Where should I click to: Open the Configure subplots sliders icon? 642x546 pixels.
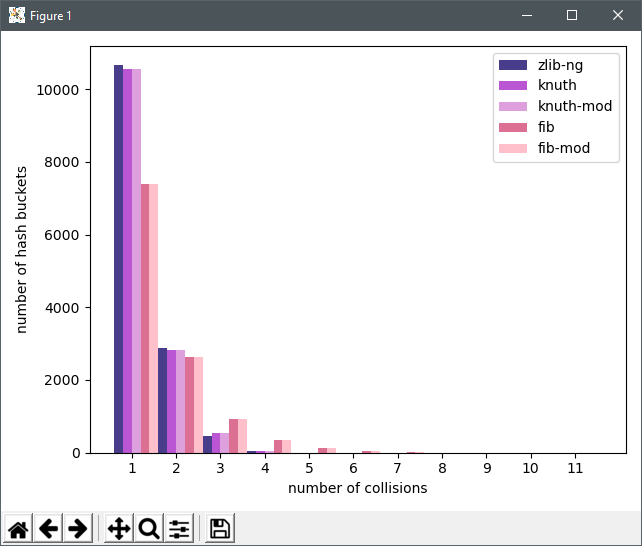point(179,528)
